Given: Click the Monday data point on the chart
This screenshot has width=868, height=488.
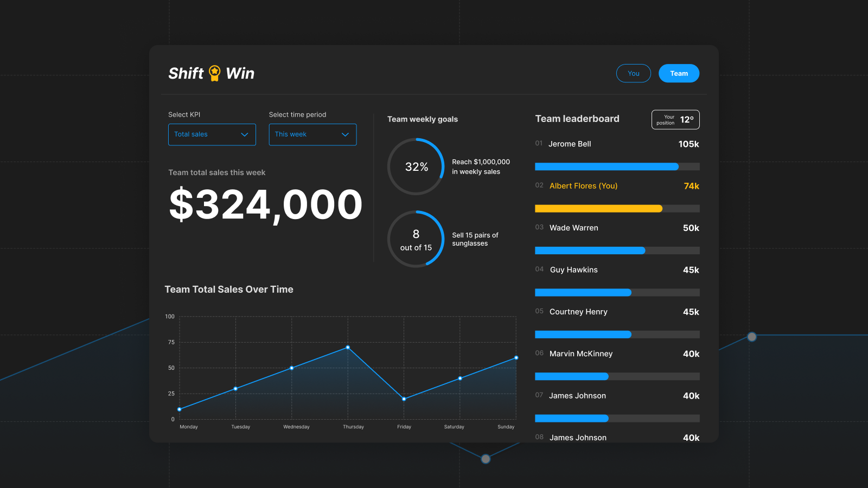Looking at the screenshot, I should pyautogui.click(x=180, y=409).
